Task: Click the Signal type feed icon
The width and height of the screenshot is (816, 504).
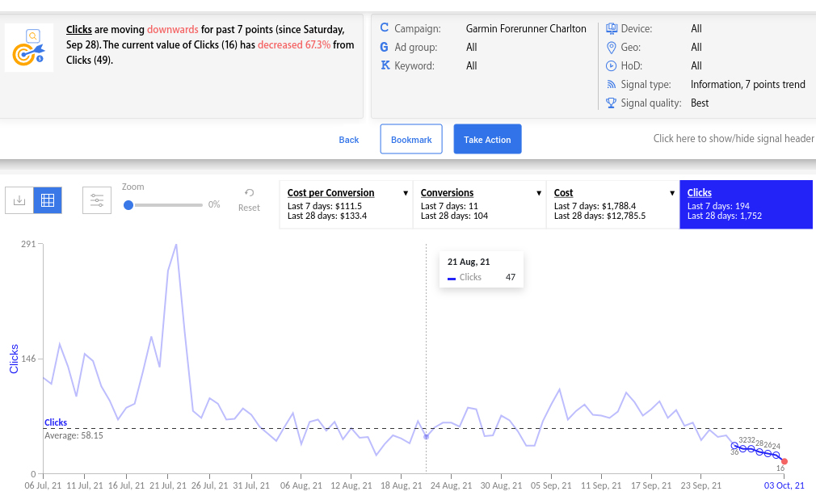Action: click(x=612, y=84)
